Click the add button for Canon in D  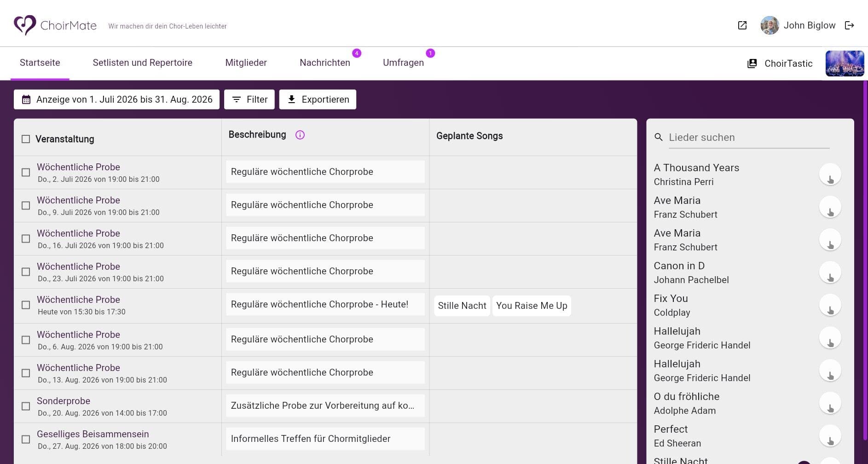coord(830,273)
